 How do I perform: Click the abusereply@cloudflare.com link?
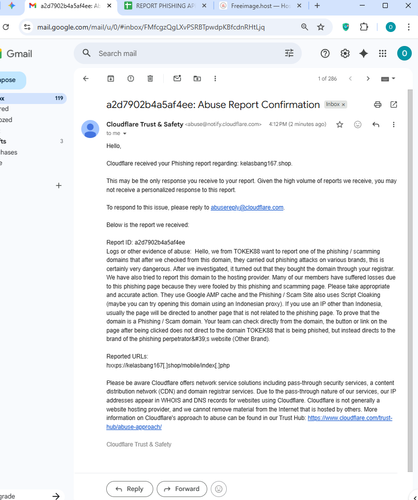[247, 208]
